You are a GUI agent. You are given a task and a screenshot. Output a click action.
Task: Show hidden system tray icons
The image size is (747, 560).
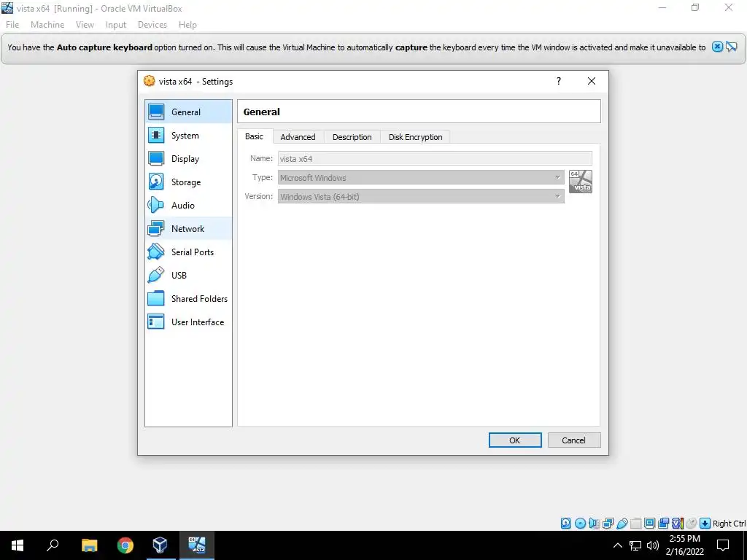(x=617, y=545)
